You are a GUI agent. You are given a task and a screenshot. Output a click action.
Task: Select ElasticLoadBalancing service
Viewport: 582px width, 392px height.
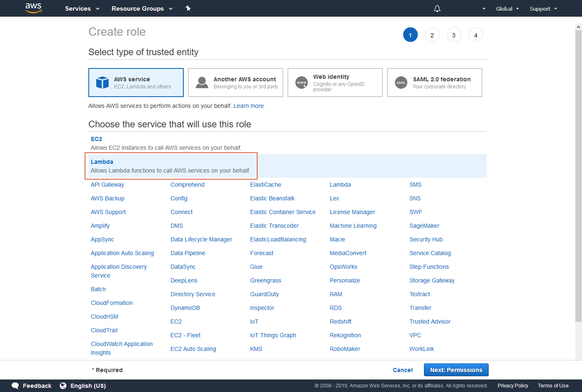click(278, 239)
